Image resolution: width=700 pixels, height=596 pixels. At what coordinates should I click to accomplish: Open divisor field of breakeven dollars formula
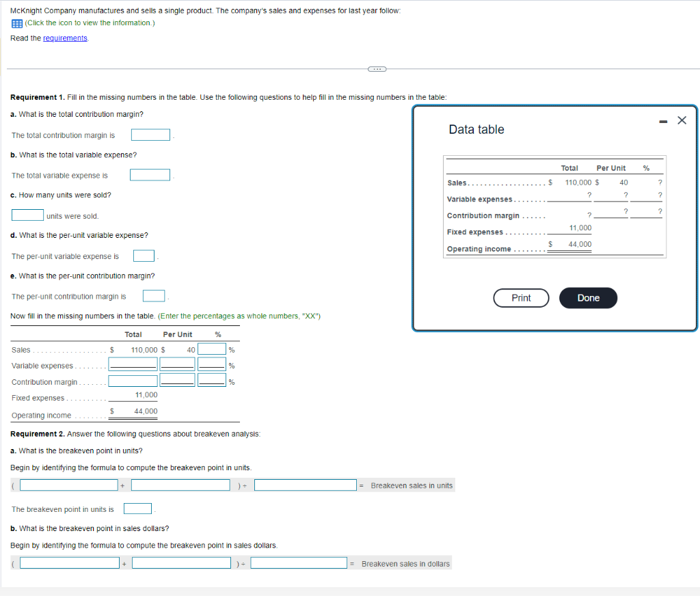[x=299, y=563]
